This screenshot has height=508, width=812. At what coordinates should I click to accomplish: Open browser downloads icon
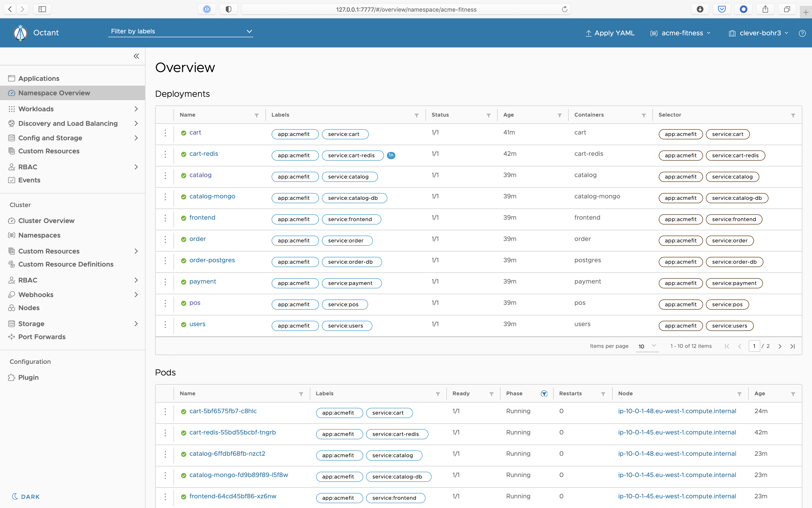coord(700,9)
